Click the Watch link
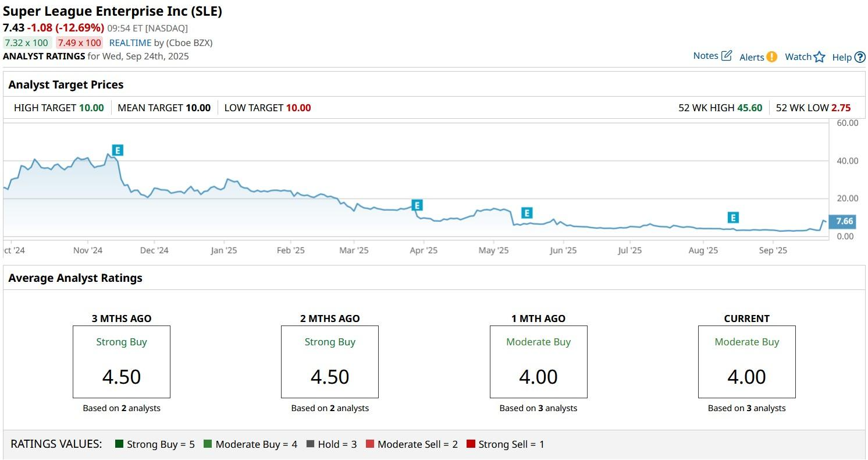868x460 pixels. pyautogui.click(x=798, y=56)
